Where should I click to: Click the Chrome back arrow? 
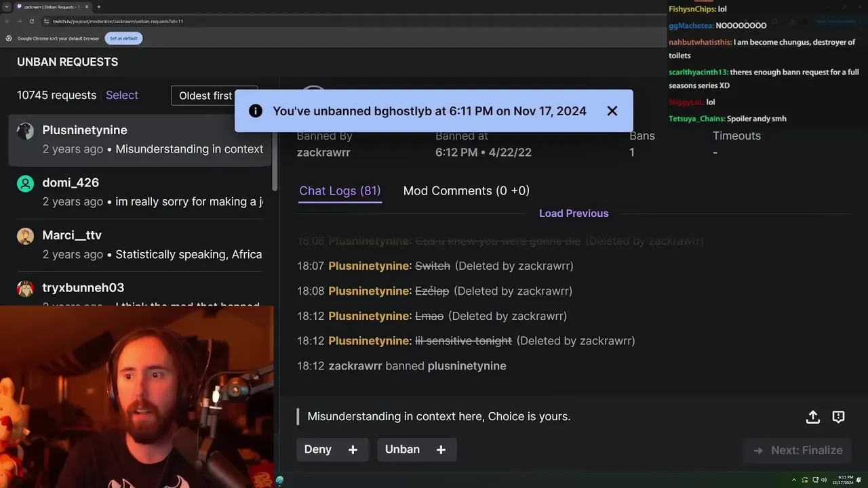tap(7, 21)
